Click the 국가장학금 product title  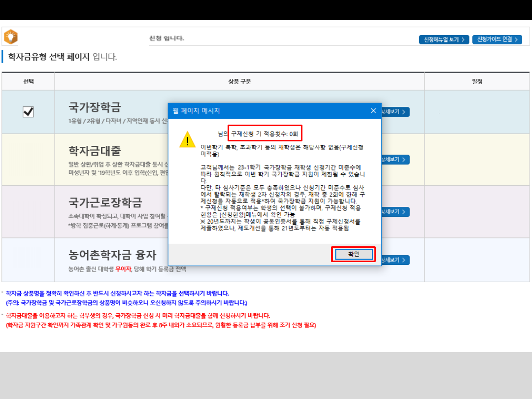pos(95,107)
